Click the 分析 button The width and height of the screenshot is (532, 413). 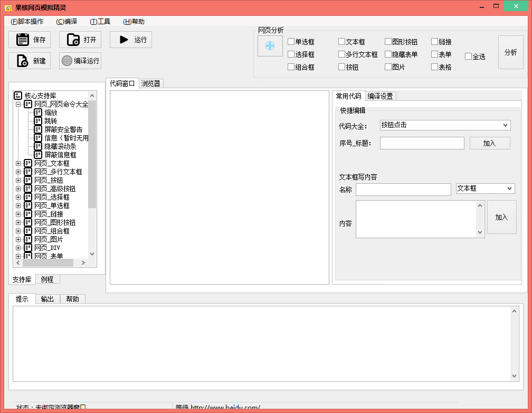point(510,52)
